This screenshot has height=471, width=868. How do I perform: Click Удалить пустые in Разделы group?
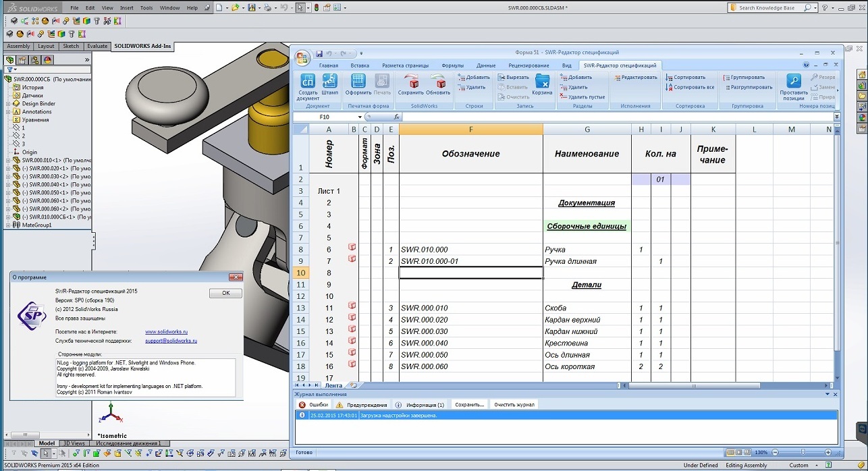(582, 97)
